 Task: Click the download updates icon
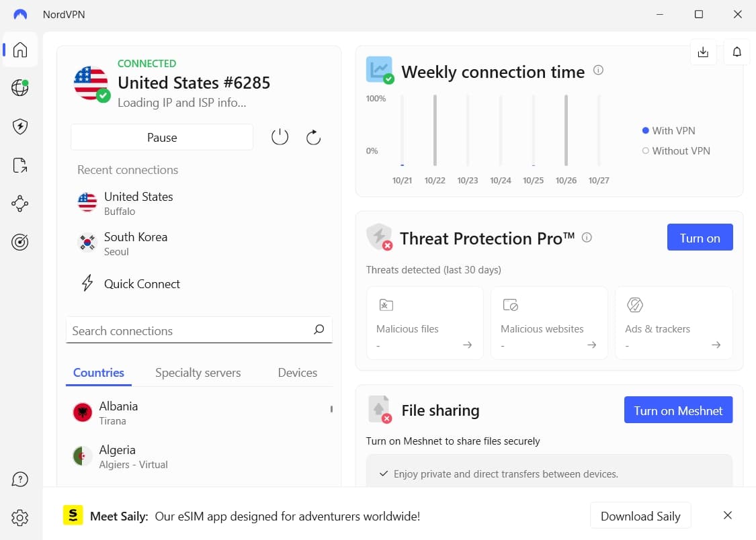(703, 52)
